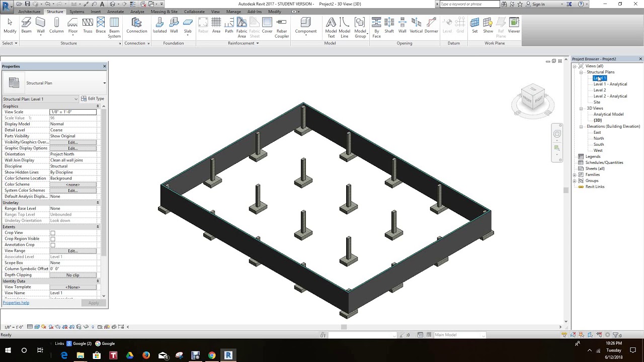The height and width of the screenshot is (362, 644).
Task: Collapse the Structural Plans tree node
Action: (581, 72)
